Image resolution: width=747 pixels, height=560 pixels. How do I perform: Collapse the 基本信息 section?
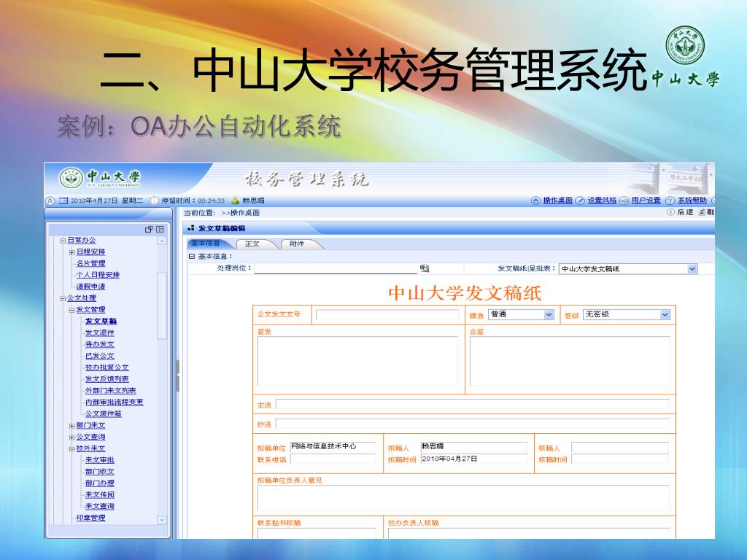coord(192,256)
